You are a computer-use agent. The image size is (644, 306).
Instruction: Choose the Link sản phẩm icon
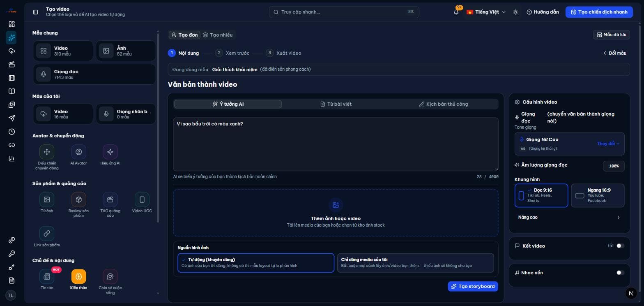click(47, 234)
